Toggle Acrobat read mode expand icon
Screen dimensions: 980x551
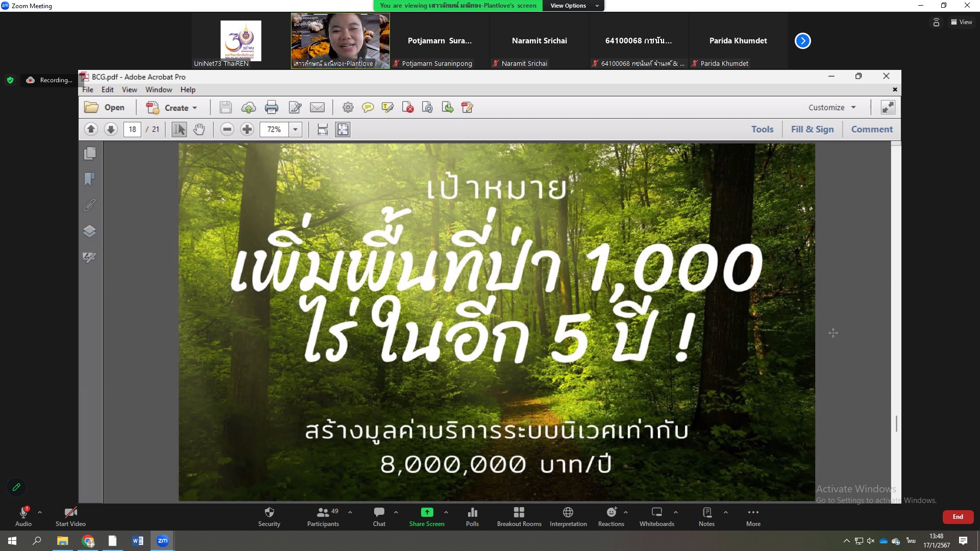[888, 108]
